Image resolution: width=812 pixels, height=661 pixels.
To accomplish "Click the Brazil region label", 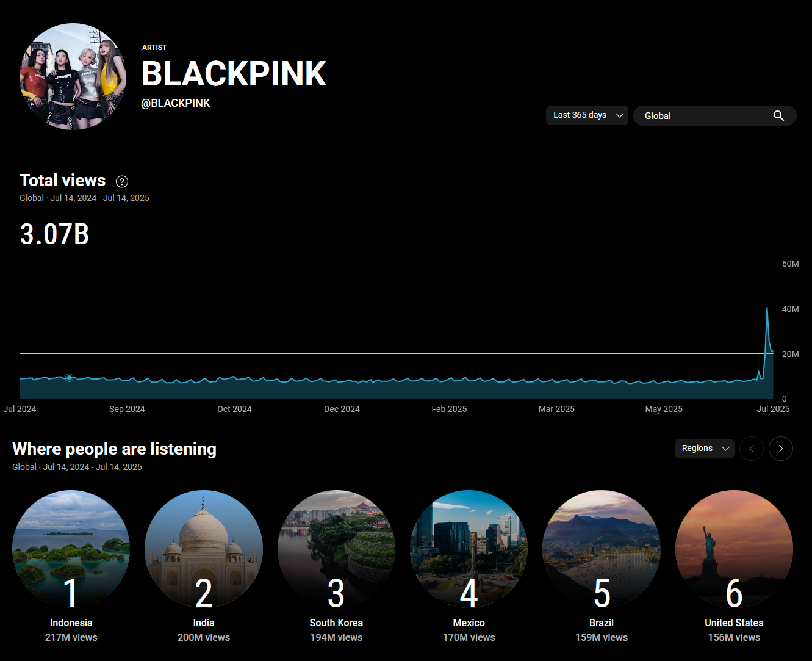I will click(x=602, y=623).
